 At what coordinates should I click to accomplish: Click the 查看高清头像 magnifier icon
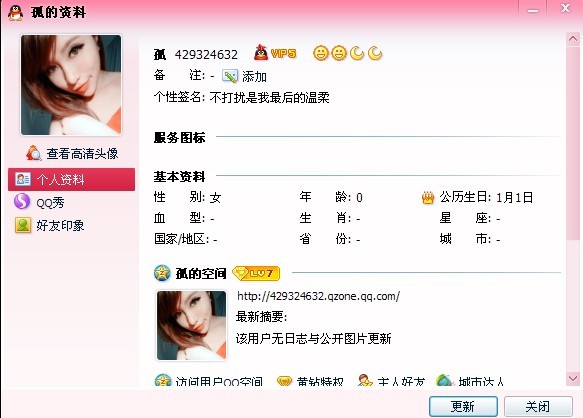33,153
